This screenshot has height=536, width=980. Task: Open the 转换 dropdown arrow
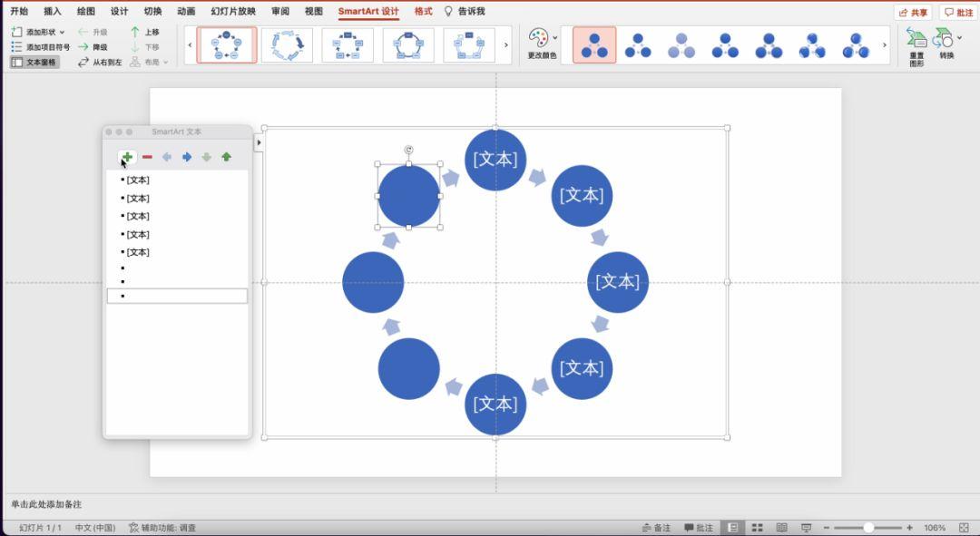click(x=959, y=37)
